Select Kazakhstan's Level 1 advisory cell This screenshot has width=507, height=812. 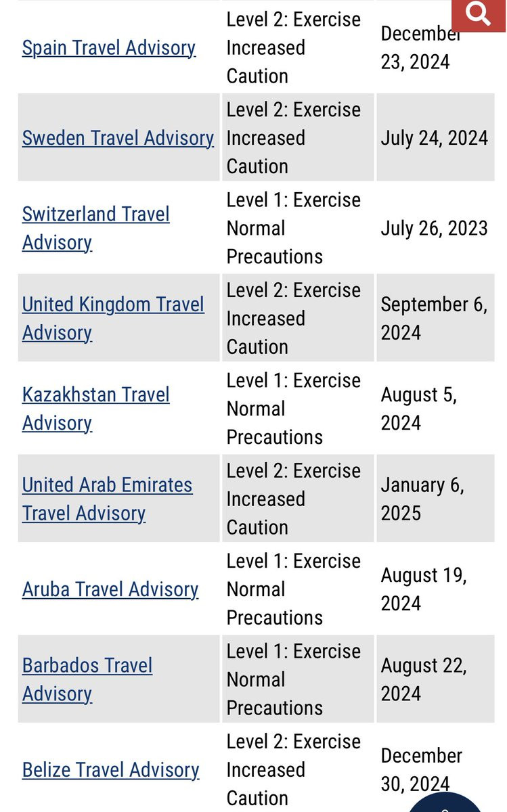click(298, 409)
